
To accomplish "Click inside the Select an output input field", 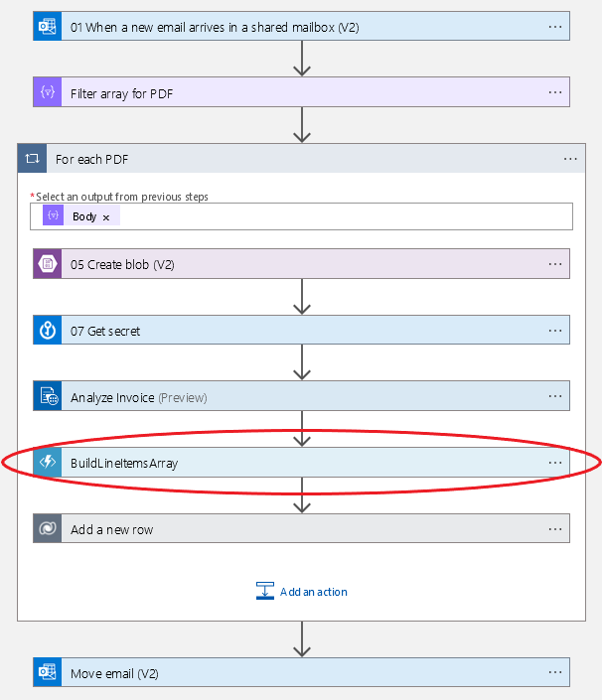I will click(x=338, y=216).
